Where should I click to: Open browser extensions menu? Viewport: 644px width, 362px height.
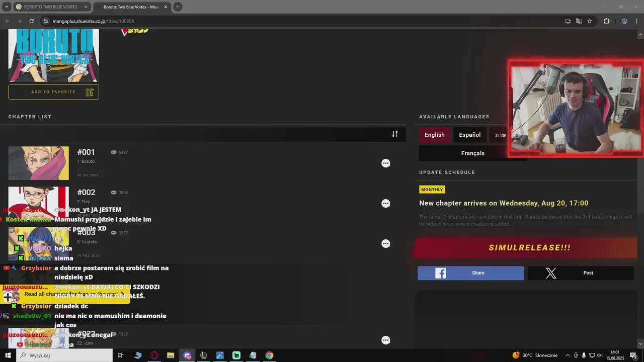click(x=606, y=21)
